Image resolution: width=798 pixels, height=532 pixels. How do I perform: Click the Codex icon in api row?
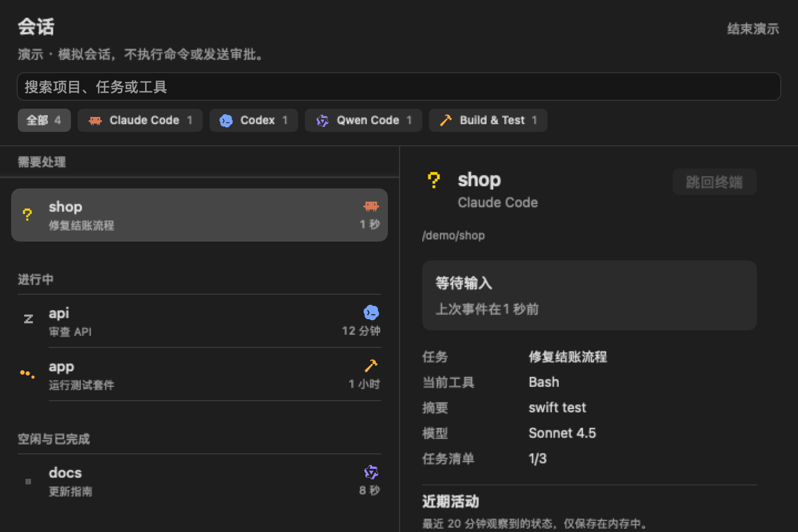371,313
